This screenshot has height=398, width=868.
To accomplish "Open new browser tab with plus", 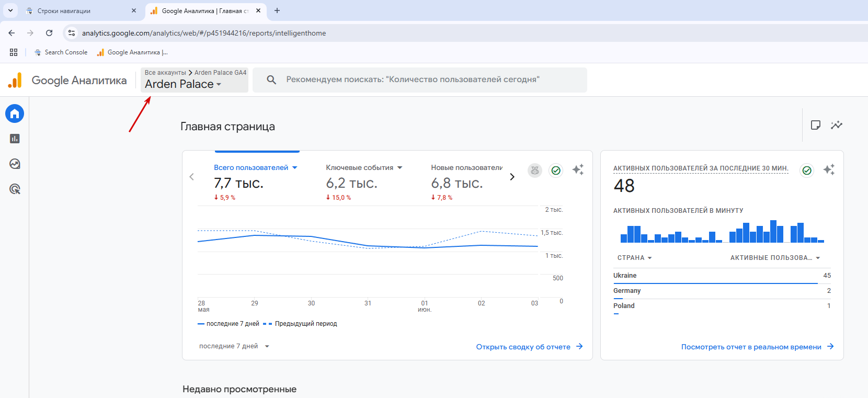I will point(277,10).
